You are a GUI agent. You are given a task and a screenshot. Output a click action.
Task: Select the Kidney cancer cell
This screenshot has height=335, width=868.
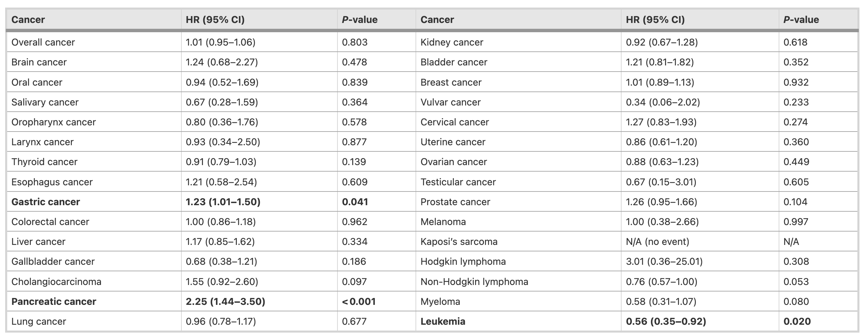(451, 42)
